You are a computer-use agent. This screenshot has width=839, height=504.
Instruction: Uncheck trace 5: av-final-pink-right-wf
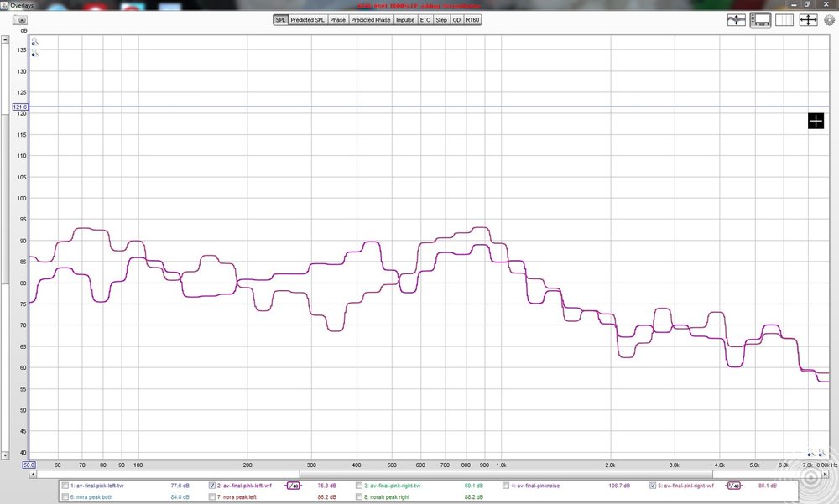coord(653,486)
